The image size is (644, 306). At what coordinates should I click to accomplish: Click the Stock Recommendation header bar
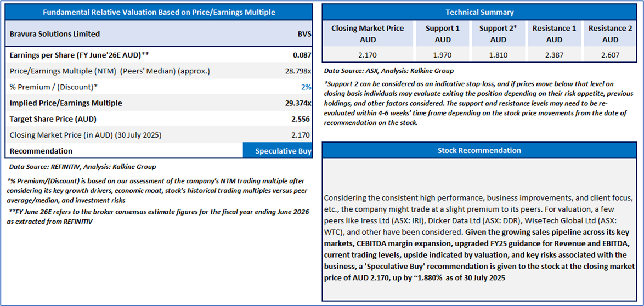(x=480, y=150)
